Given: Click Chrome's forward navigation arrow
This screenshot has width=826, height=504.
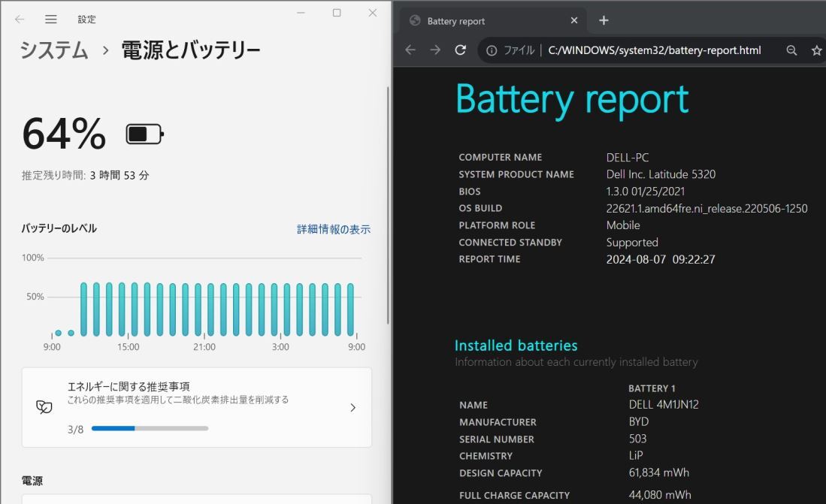Looking at the screenshot, I should click(x=435, y=50).
